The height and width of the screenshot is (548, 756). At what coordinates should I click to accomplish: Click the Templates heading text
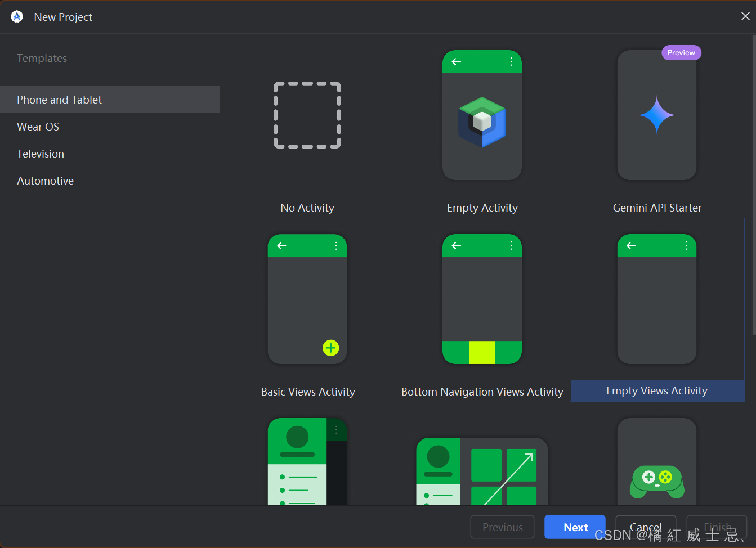click(x=42, y=58)
